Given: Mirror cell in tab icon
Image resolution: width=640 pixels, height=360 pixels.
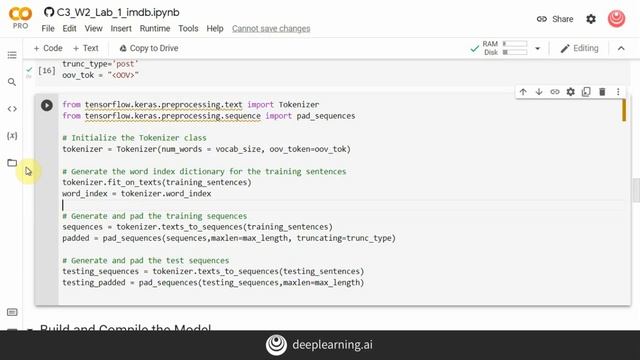Looking at the screenshot, I should point(586,92).
